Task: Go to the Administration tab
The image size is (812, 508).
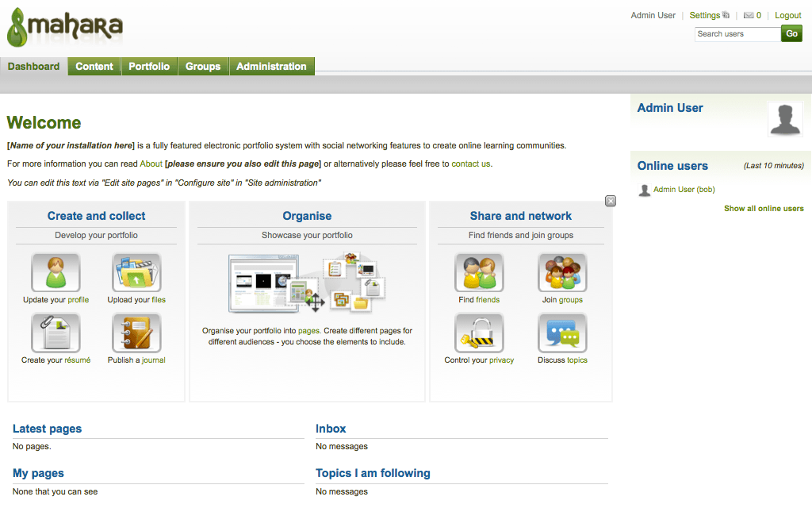Action: pyautogui.click(x=271, y=67)
